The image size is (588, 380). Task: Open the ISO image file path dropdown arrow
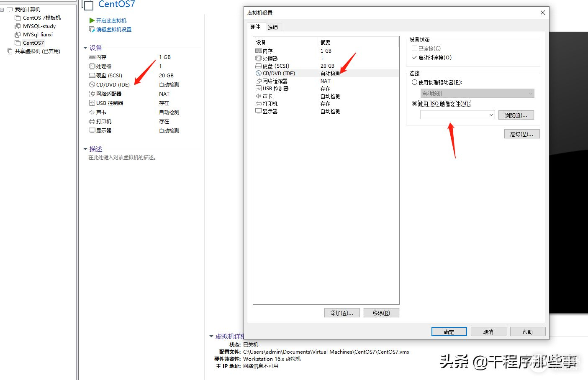click(491, 115)
